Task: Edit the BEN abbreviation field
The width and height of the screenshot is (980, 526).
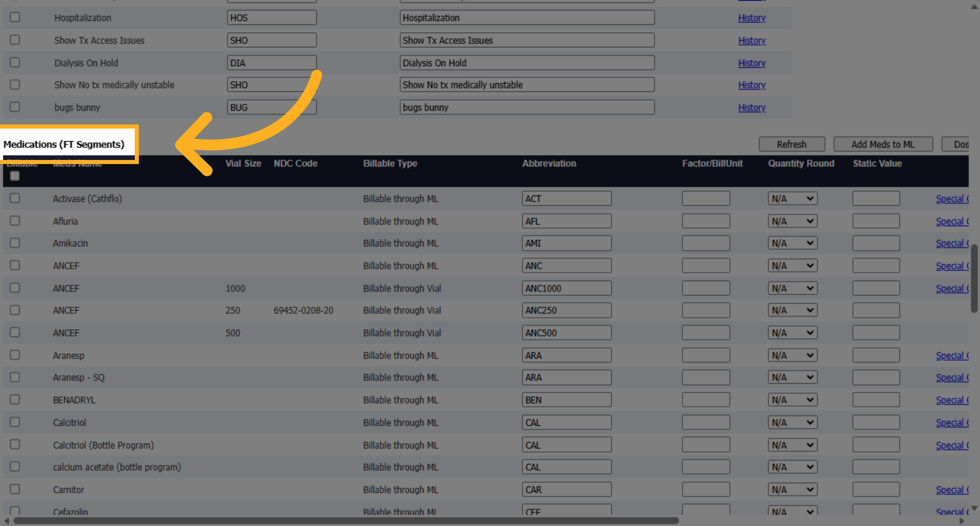Action: (567, 400)
